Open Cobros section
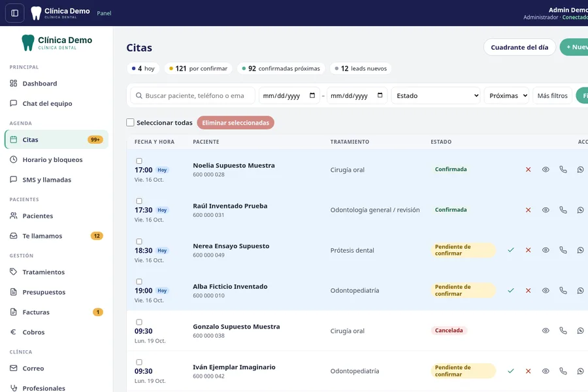 pos(56,332)
